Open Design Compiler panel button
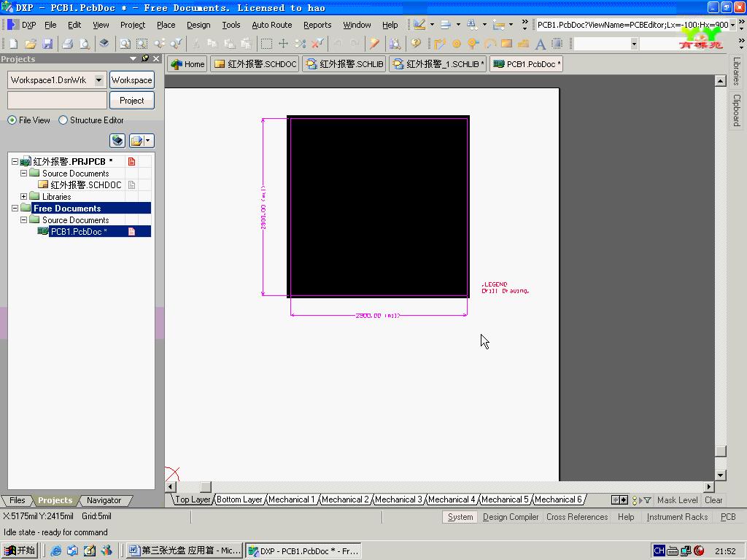This screenshot has width=747, height=560. pos(511,517)
